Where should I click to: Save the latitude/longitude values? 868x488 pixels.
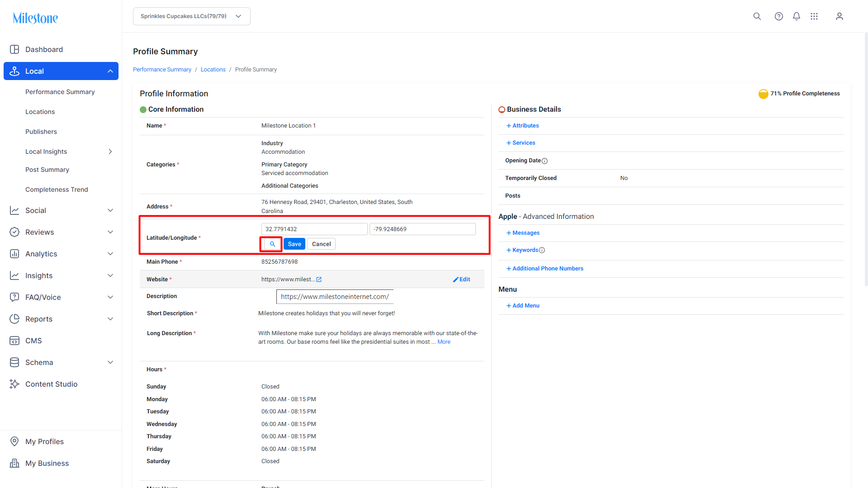coord(294,244)
